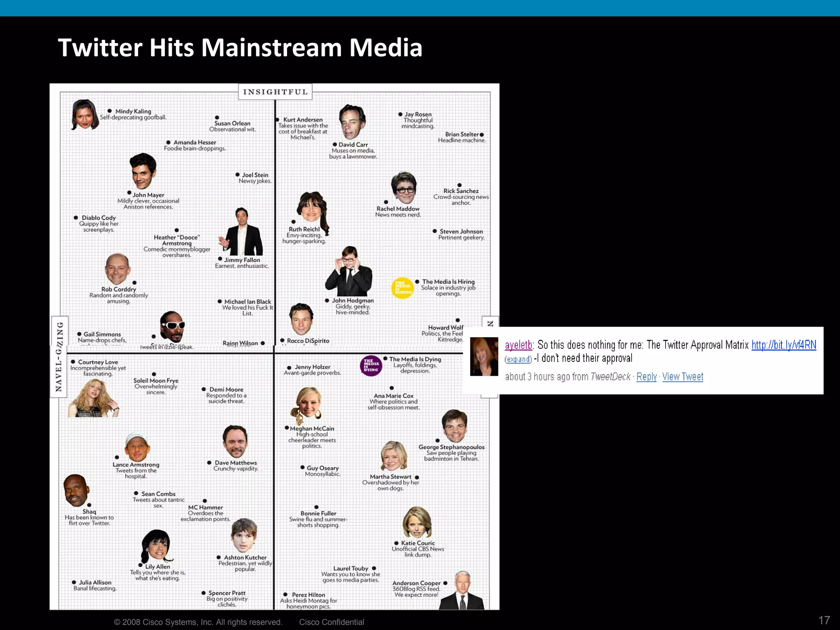This screenshot has height=630, width=840.
Task: Click the NAVEL-GAZING axis label
Action: pos(59,356)
